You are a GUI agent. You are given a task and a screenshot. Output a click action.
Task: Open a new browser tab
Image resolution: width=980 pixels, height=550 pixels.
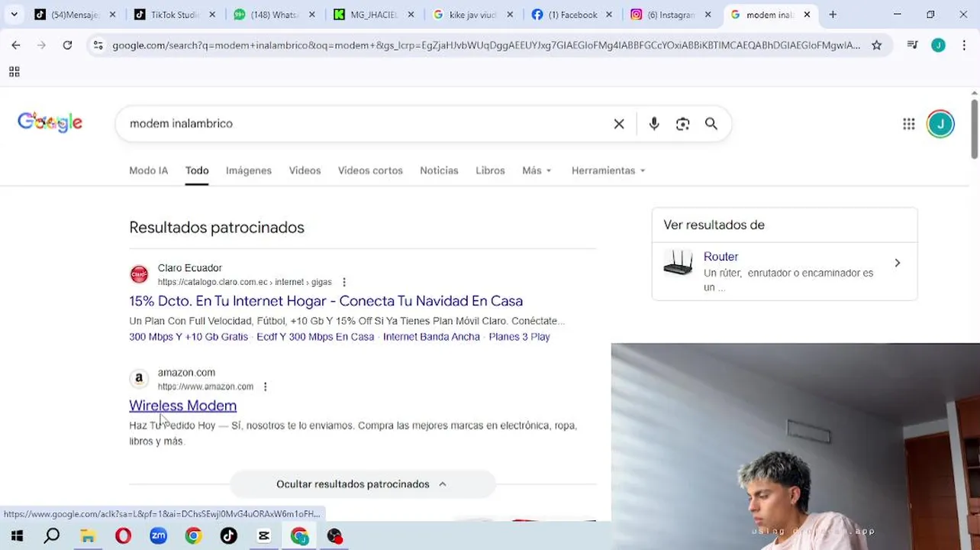click(x=833, y=15)
